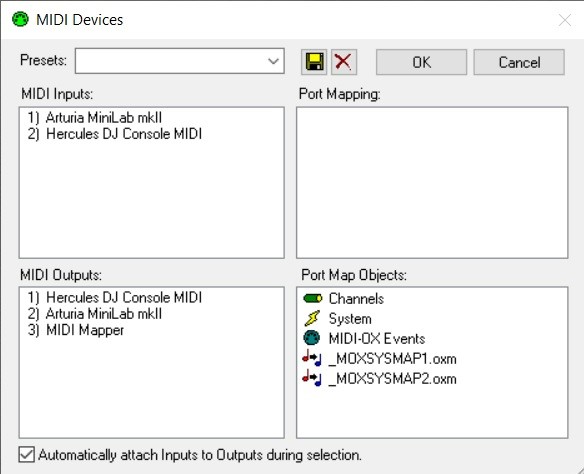The image size is (584, 474).
Task: Select the System lightning bolt icon
Action: (312, 319)
